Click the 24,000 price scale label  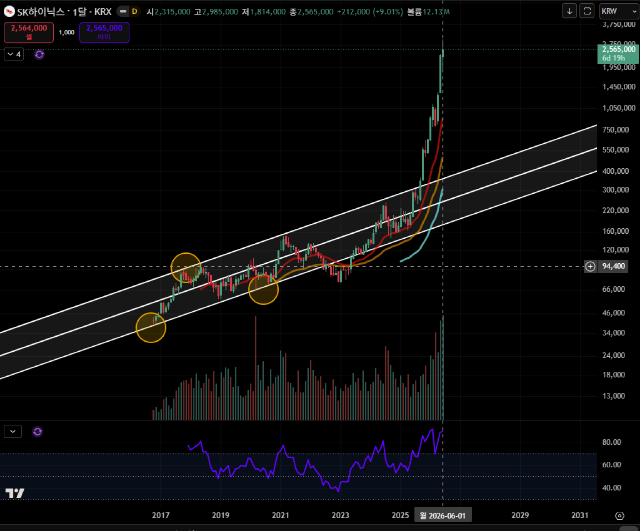click(x=613, y=355)
